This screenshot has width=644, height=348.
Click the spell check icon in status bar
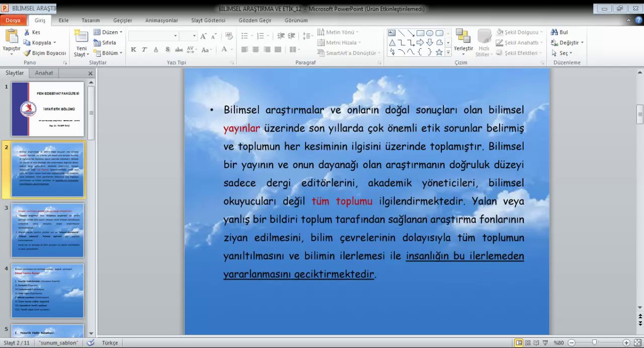tap(91, 342)
